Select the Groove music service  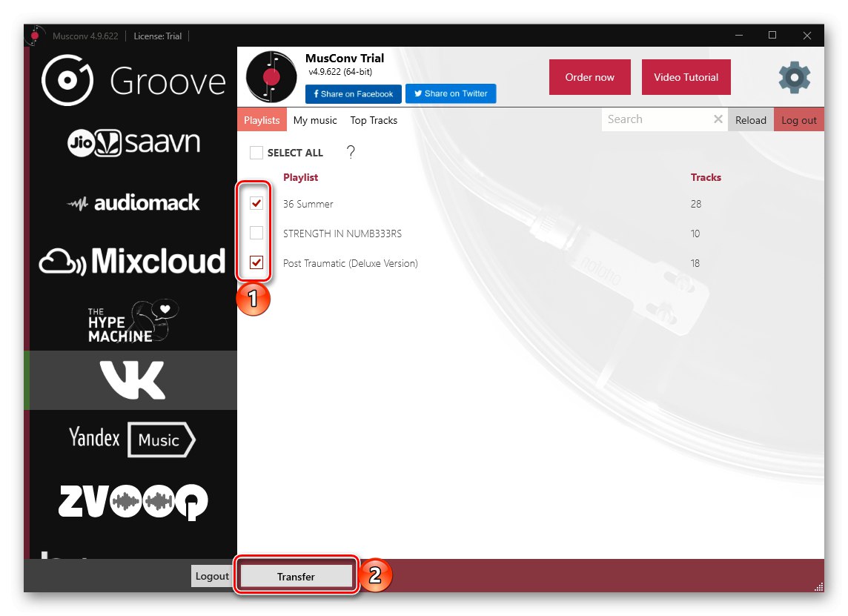tap(133, 81)
